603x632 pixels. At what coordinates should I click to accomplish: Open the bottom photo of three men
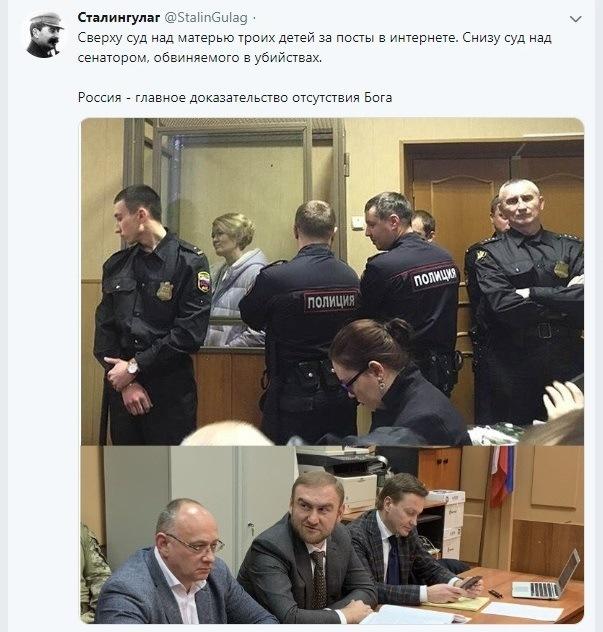coord(333,534)
